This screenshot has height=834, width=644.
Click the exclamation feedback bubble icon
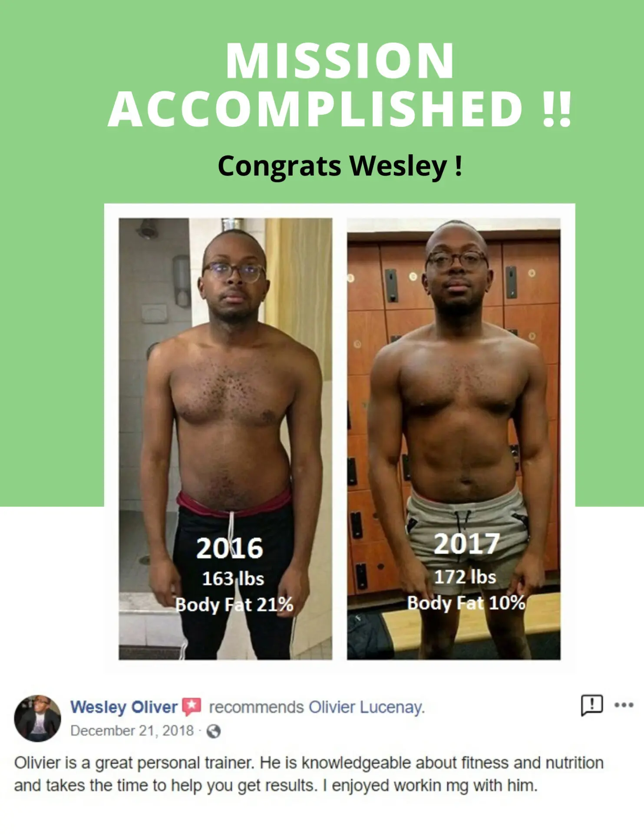592,705
